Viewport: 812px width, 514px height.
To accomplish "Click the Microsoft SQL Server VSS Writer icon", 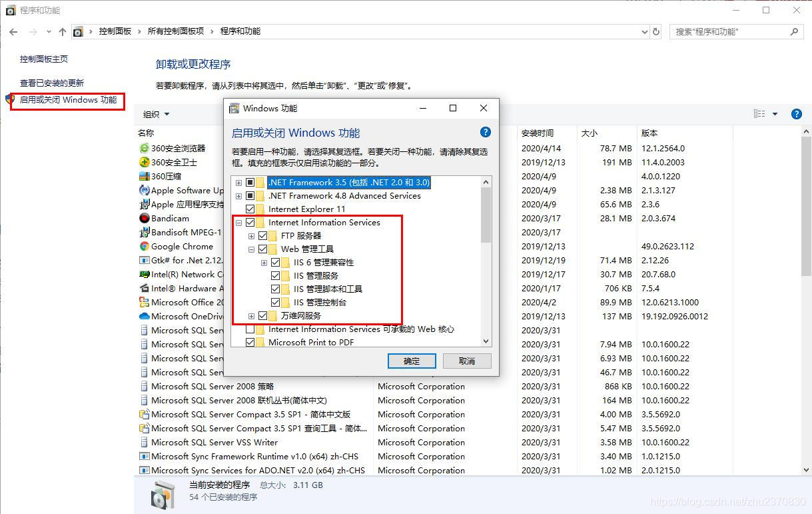I will (144, 442).
